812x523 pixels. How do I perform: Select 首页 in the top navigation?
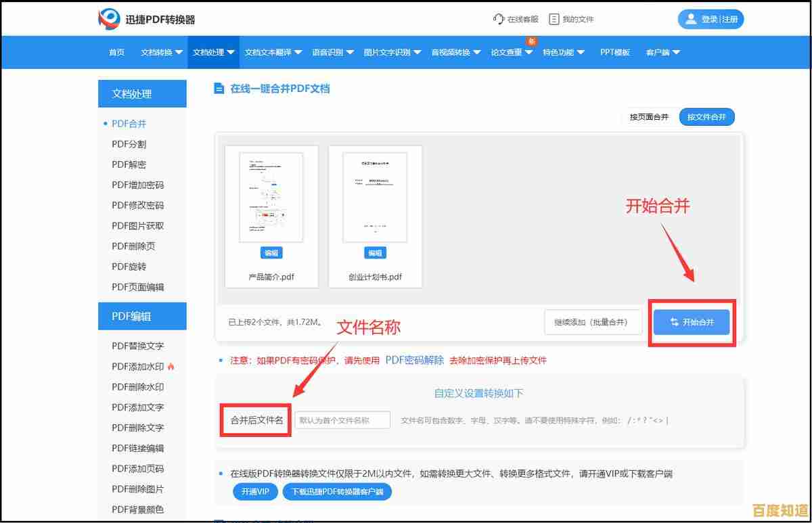pos(116,52)
